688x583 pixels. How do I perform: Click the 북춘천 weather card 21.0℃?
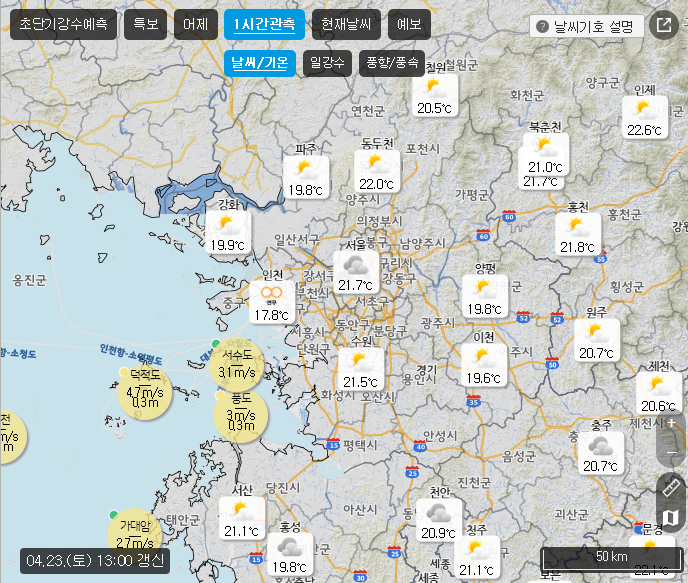546,154
